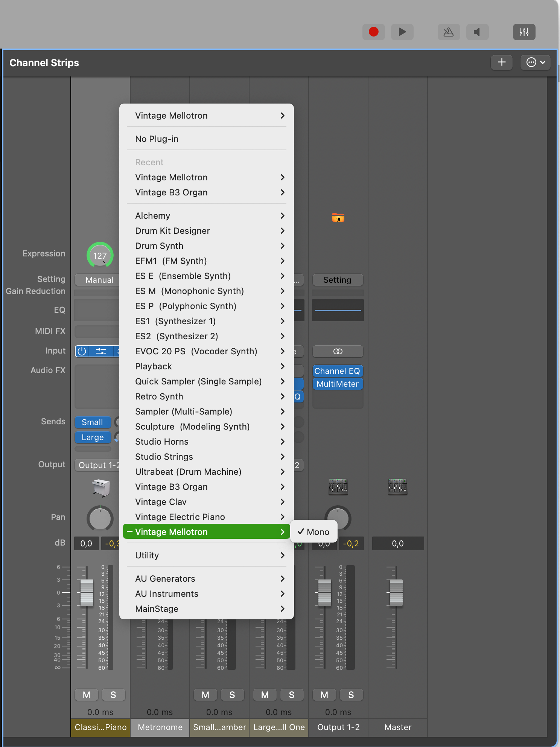Mute the Large Hall One channel strip
This screenshot has height=747, width=560.
pyautogui.click(x=265, y=695)
